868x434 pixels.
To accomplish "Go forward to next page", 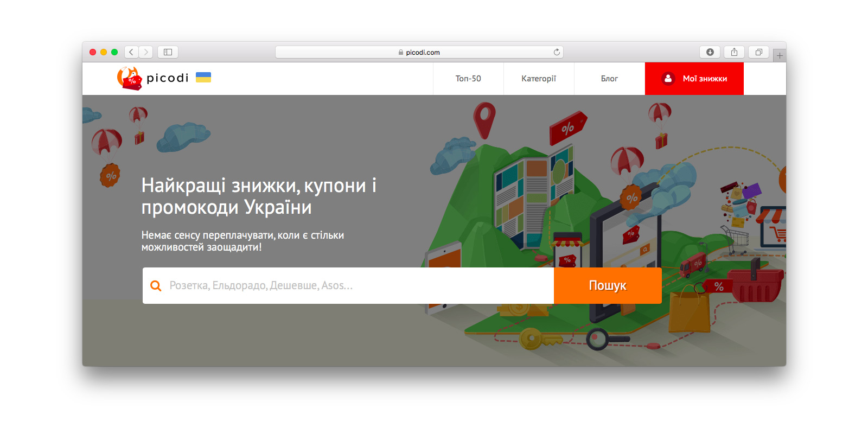I will point(145,52).
